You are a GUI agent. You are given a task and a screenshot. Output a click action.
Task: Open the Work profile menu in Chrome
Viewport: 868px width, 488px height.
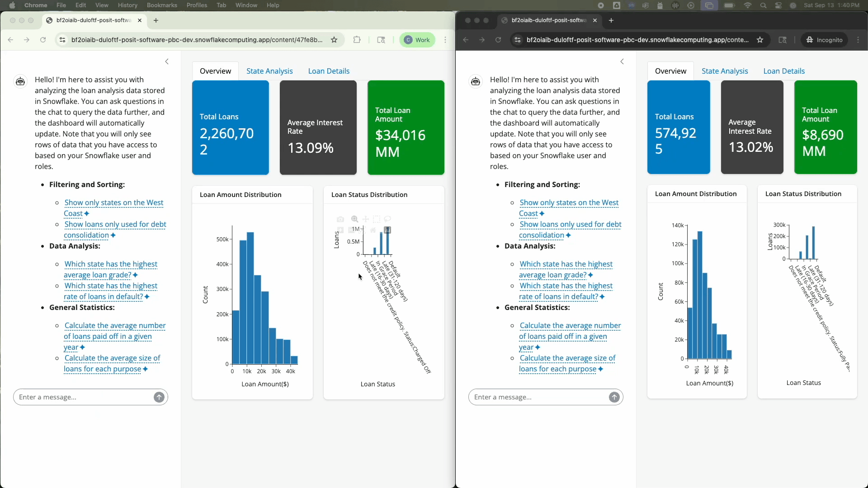(x=417, y=40)
